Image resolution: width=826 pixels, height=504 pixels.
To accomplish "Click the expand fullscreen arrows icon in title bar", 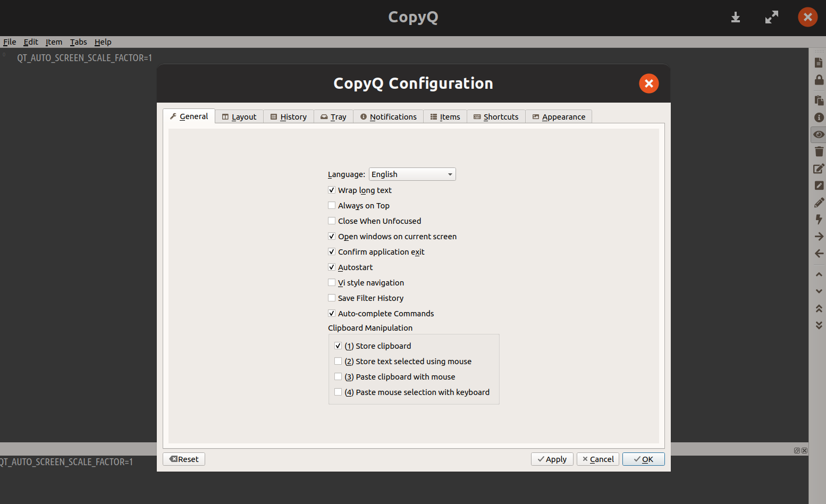I will coord(771,17).
